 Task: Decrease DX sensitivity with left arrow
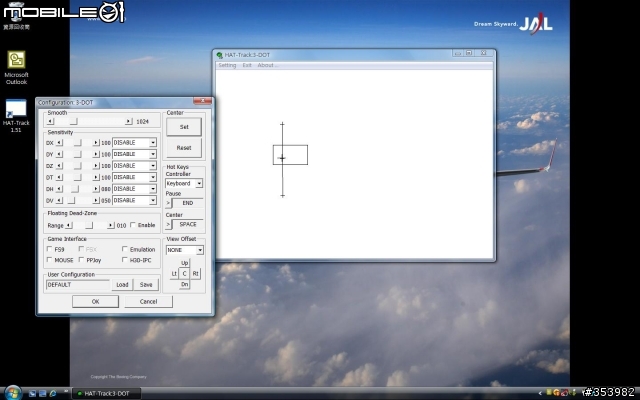[x=59, y=142]
